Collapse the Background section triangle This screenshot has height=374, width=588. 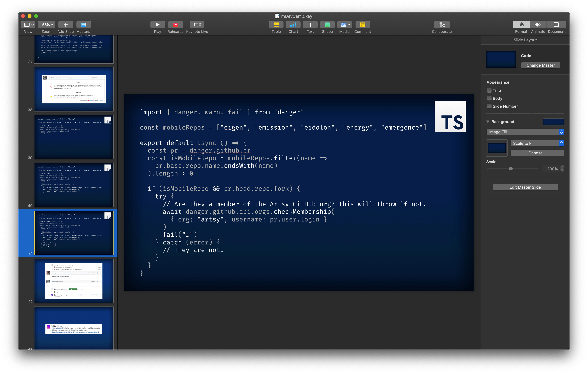tap(488, 122)
